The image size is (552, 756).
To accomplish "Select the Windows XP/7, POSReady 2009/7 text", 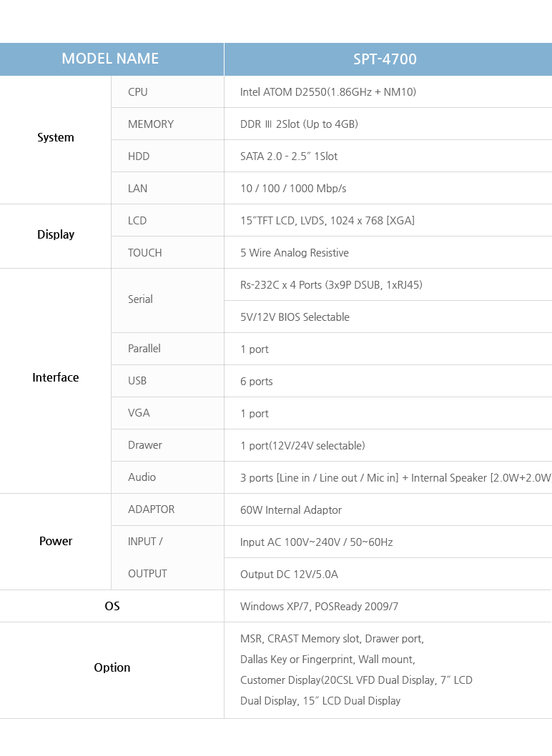I will 319,607.
